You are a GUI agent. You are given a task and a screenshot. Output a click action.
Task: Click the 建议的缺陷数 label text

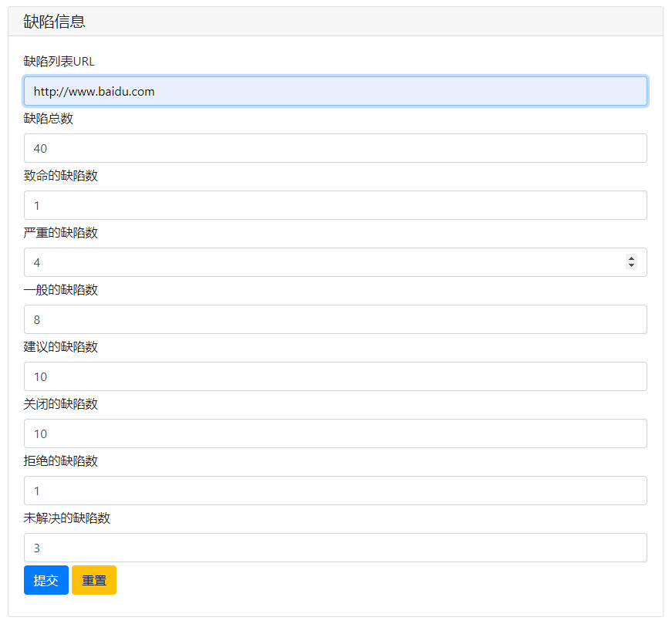click(x=60, y=347)
